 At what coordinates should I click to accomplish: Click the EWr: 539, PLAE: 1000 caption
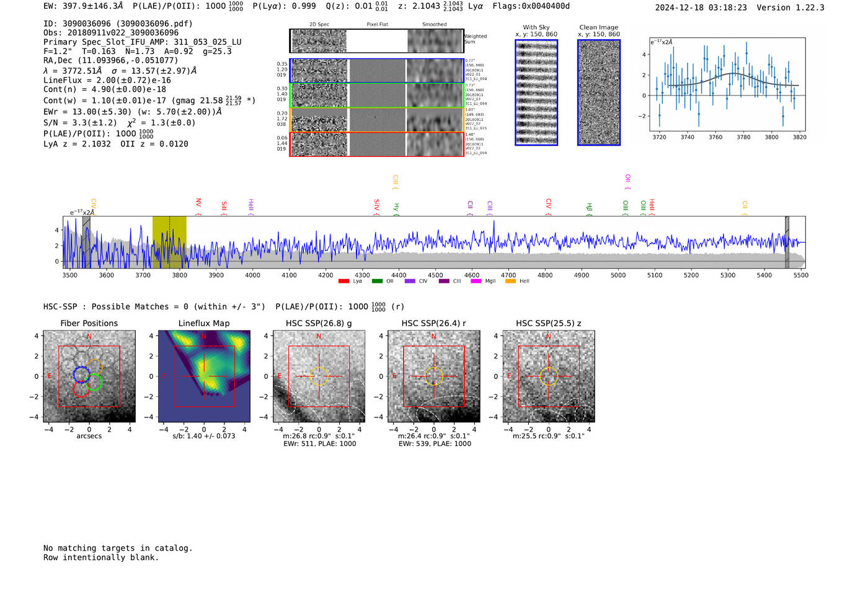[x=435, y=443]
